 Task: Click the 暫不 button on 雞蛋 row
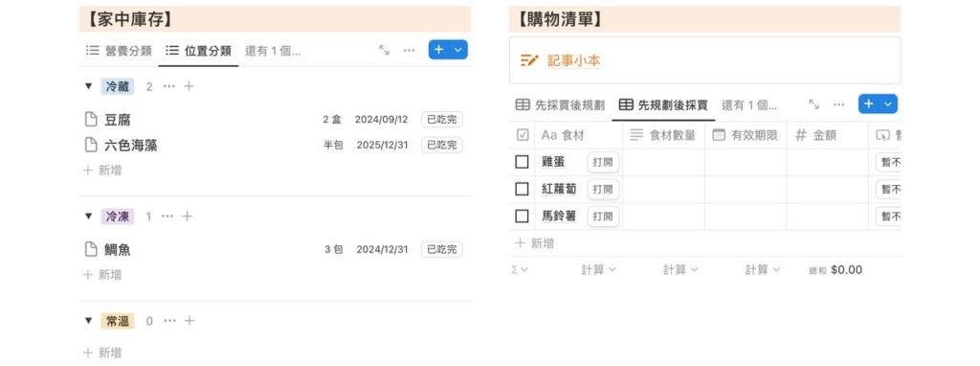tap(889, 162)
